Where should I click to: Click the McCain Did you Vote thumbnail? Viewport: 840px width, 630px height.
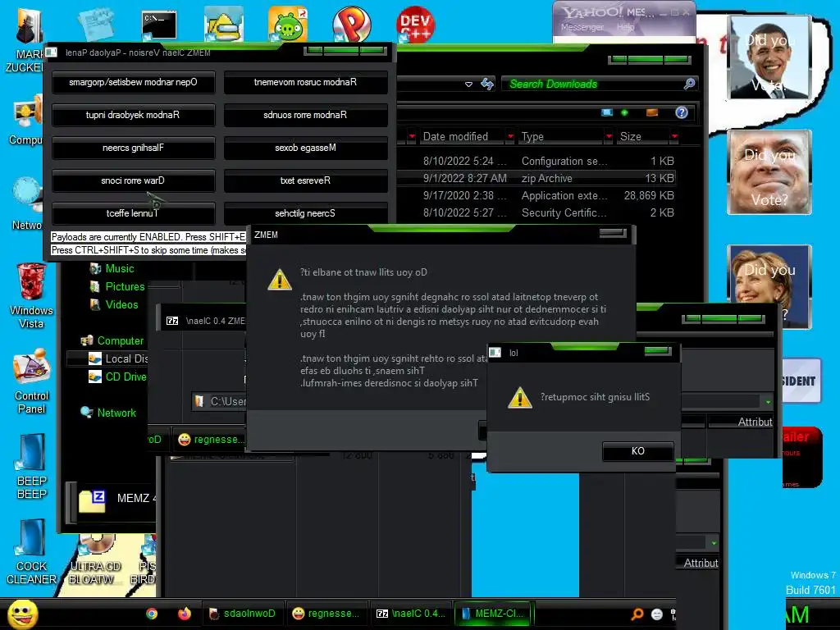click(x=769, y=172)
